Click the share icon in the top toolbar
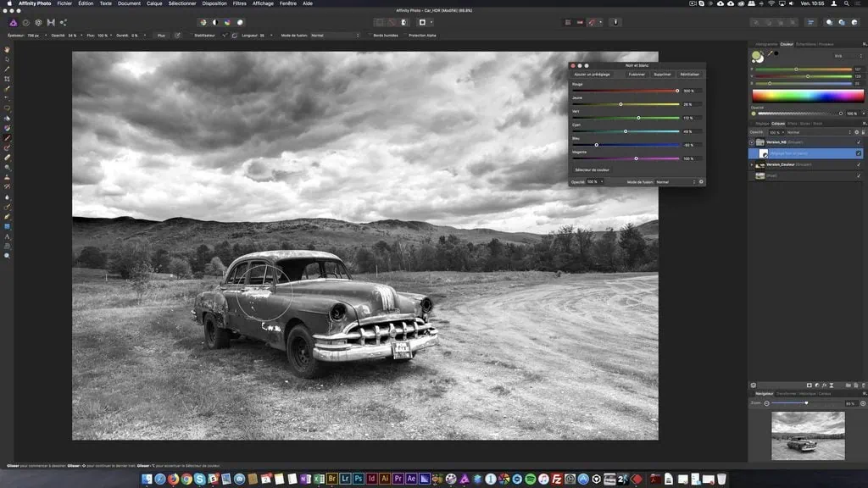The height and width of the screenshot is (488, 868). tap(63, 22)
